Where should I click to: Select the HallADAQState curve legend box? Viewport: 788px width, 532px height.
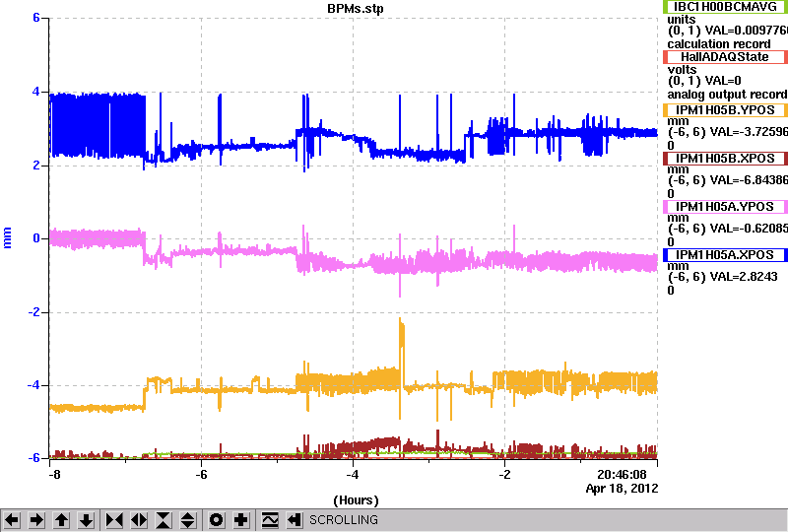coord(725,57)
